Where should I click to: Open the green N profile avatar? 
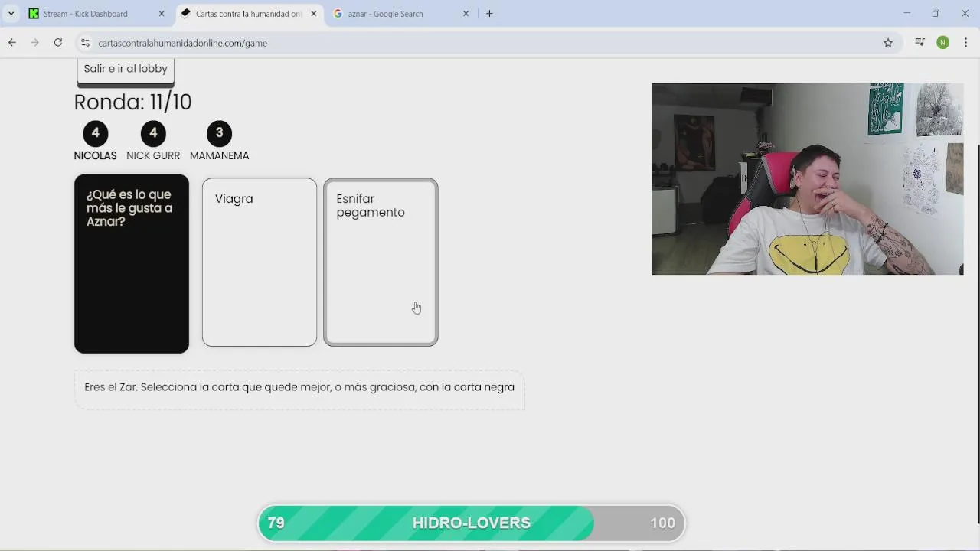click(943, 43)
